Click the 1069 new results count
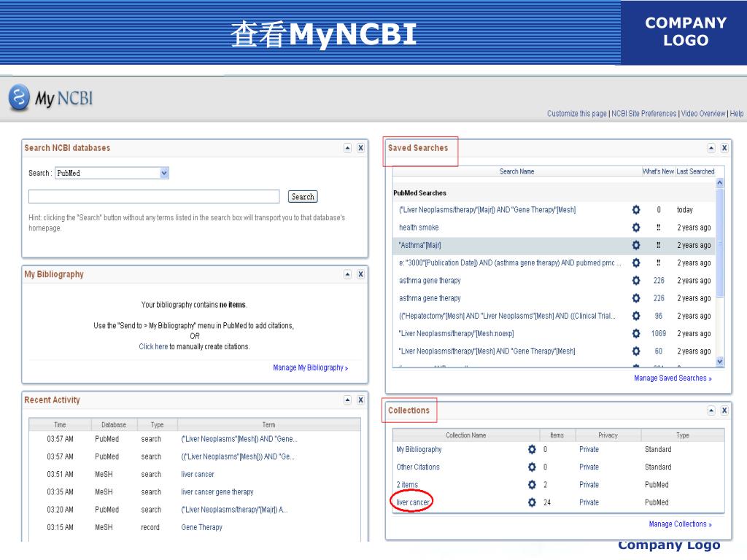747x560 pixels. point(659,333)
